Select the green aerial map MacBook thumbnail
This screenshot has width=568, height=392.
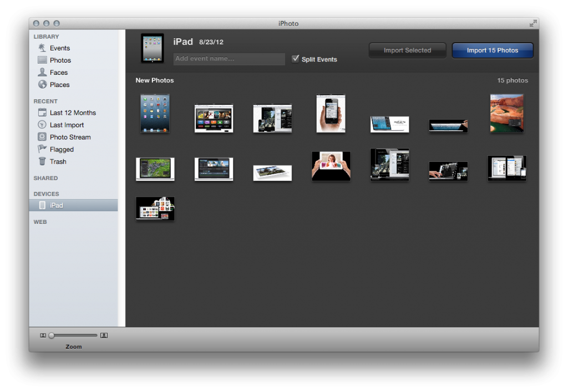tap(155, 169)
